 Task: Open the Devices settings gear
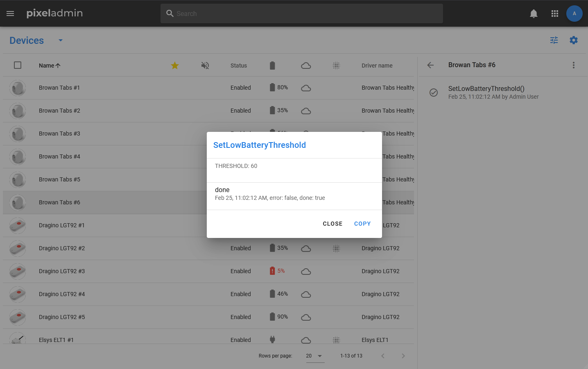(574, 40)
